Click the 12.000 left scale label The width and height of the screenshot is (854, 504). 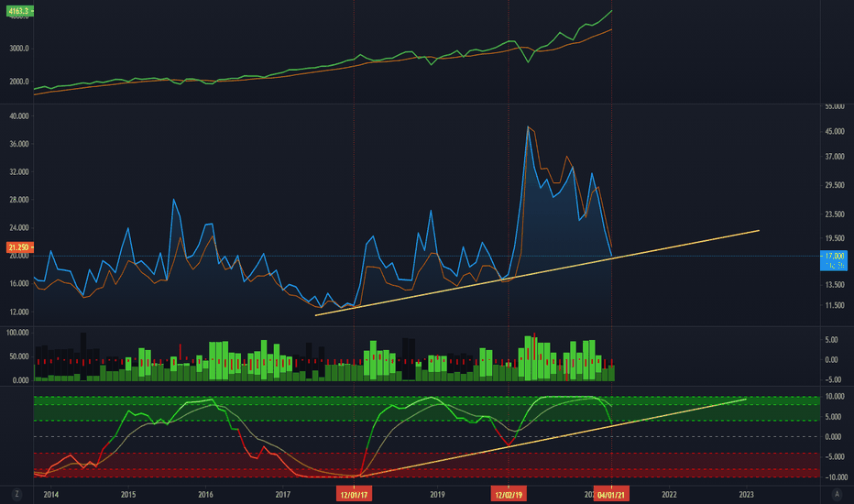(19, 312)
